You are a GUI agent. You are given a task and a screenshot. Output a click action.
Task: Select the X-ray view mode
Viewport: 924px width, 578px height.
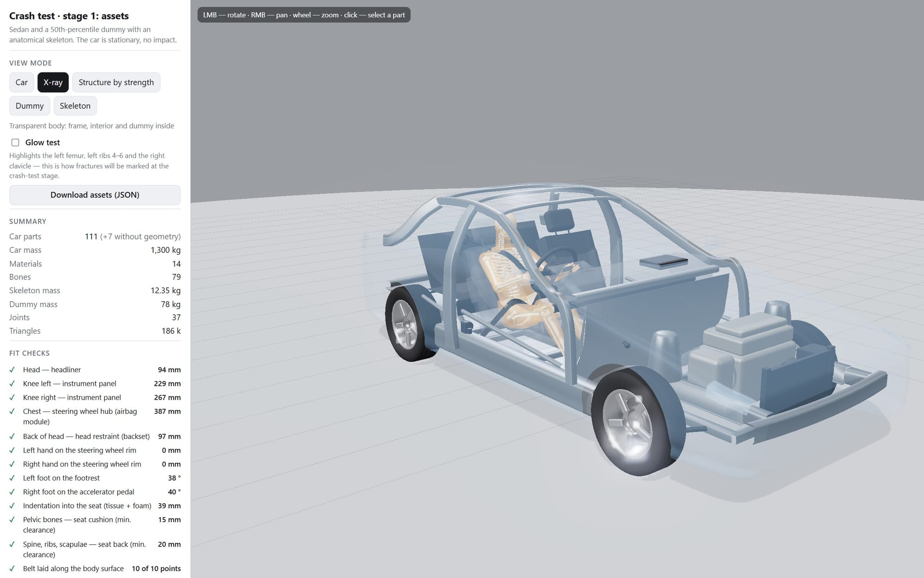pos(53,82)
